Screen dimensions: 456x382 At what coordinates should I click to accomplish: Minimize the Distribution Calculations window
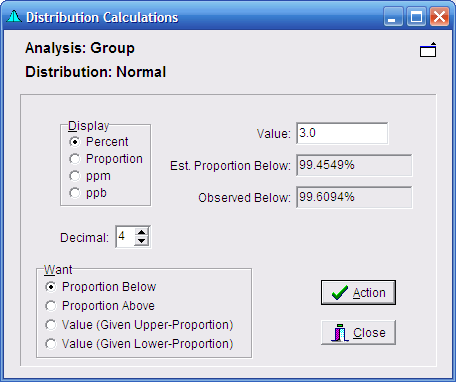pyautogui.click(x=393, y=17)
